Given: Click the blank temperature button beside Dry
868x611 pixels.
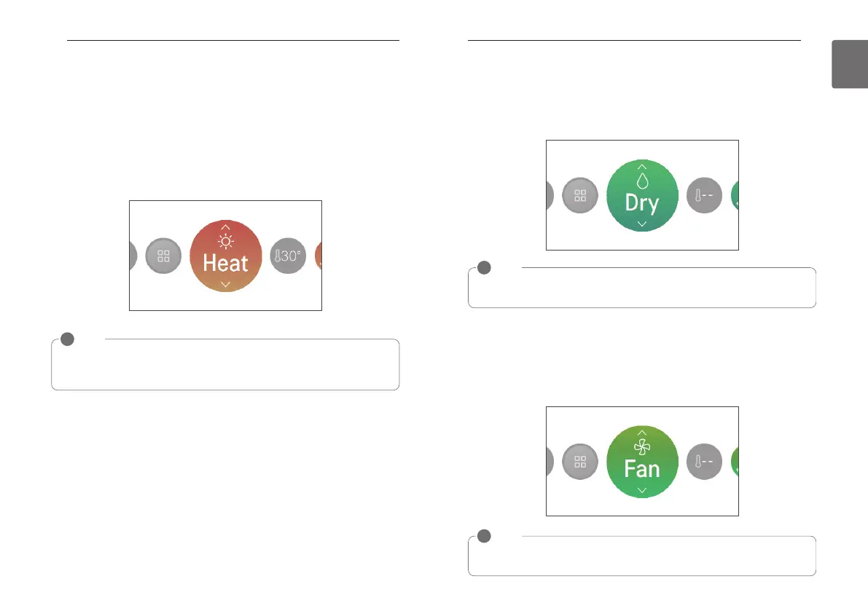Looking at the screenshot, I should [704, 196].
